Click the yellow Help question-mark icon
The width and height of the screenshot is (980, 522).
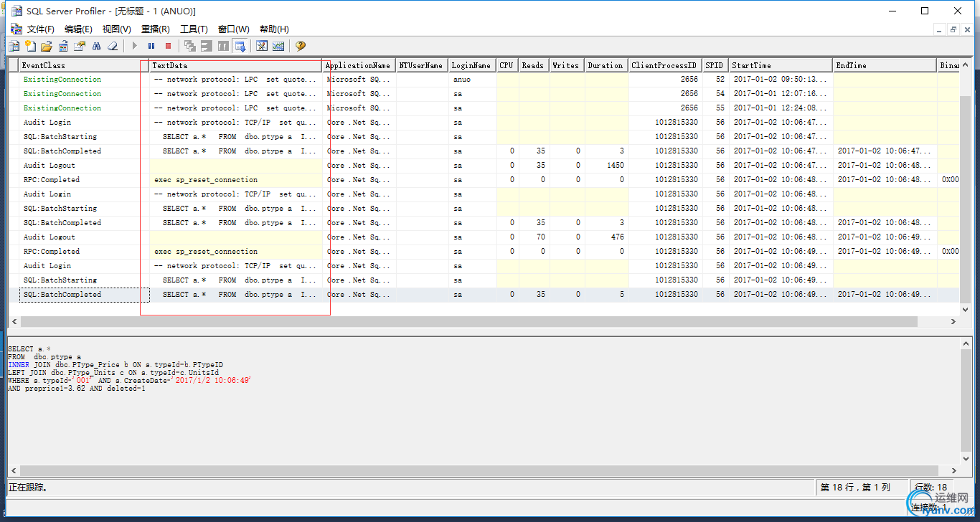point(300,46)
